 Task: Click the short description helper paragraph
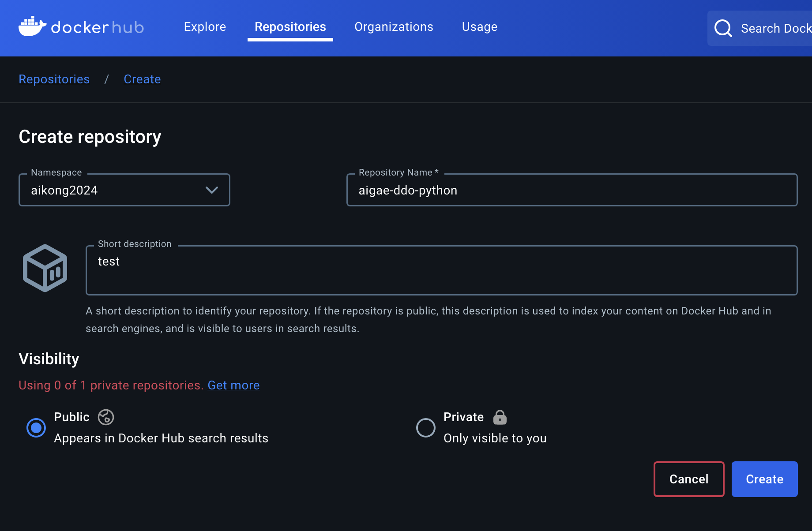[429, 320]
